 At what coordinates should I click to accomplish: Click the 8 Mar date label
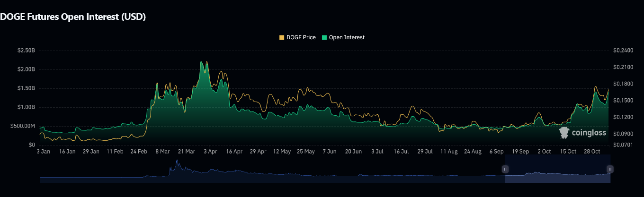coord(162,152)
